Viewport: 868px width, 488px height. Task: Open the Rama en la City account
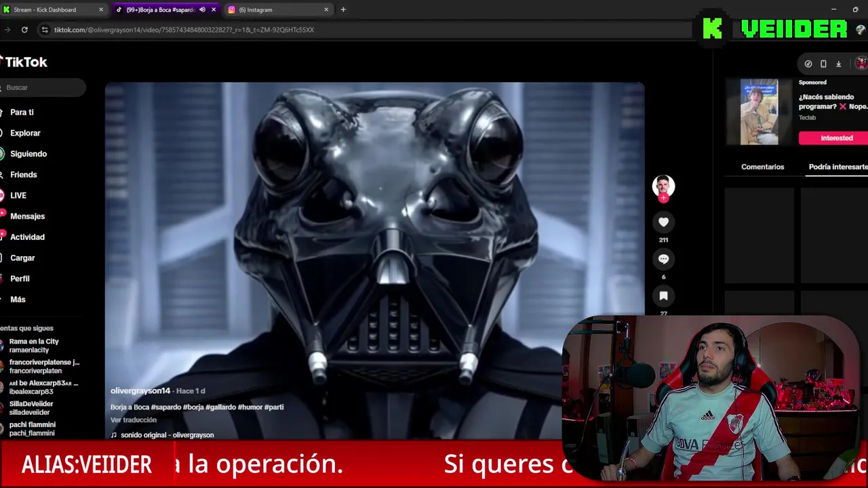(x=34, y=346)
